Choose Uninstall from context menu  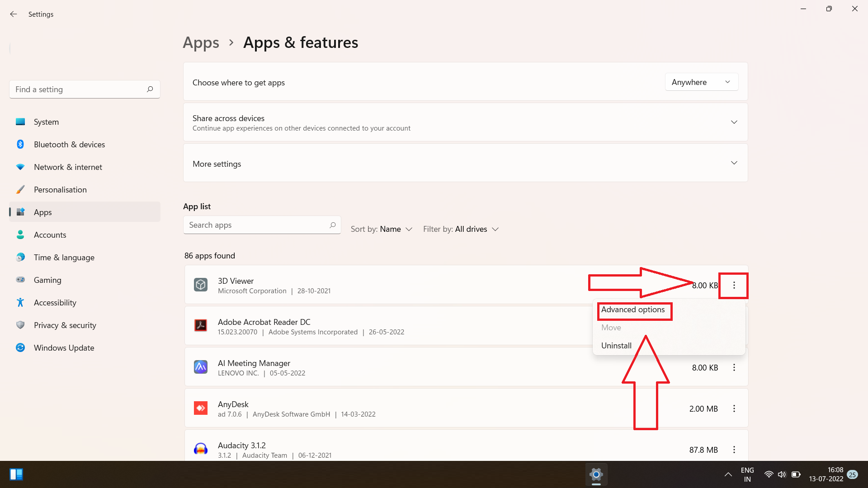pos(616,346)
